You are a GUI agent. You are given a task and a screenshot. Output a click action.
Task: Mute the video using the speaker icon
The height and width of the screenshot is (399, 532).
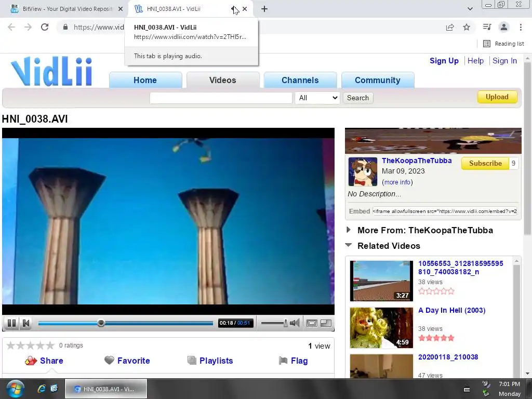click(295, 323)
